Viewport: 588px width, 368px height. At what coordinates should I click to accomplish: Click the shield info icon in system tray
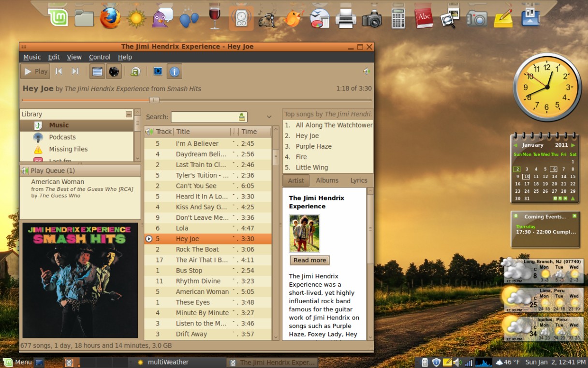[x=436, y=362]
